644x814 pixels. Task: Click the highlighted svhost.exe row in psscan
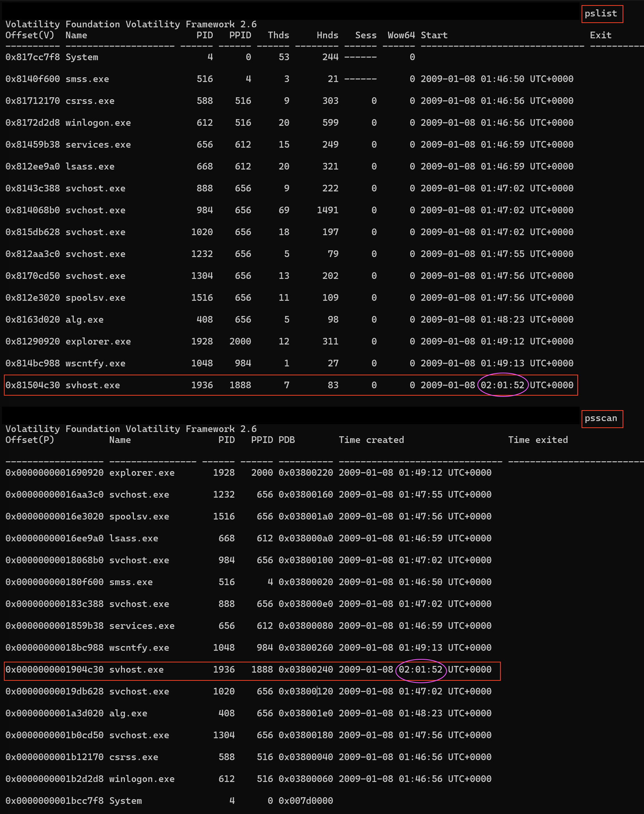point(156,669)
